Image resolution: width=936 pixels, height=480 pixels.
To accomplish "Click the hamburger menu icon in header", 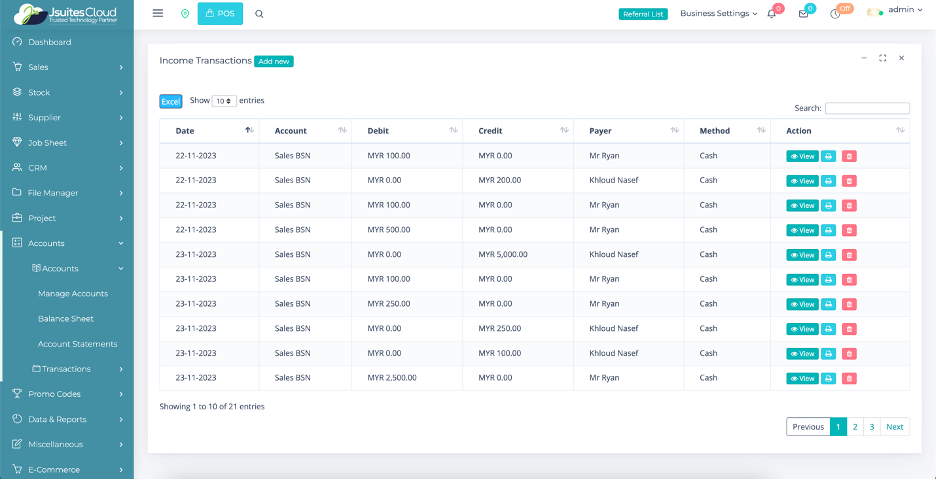I will tap(157, 13).
